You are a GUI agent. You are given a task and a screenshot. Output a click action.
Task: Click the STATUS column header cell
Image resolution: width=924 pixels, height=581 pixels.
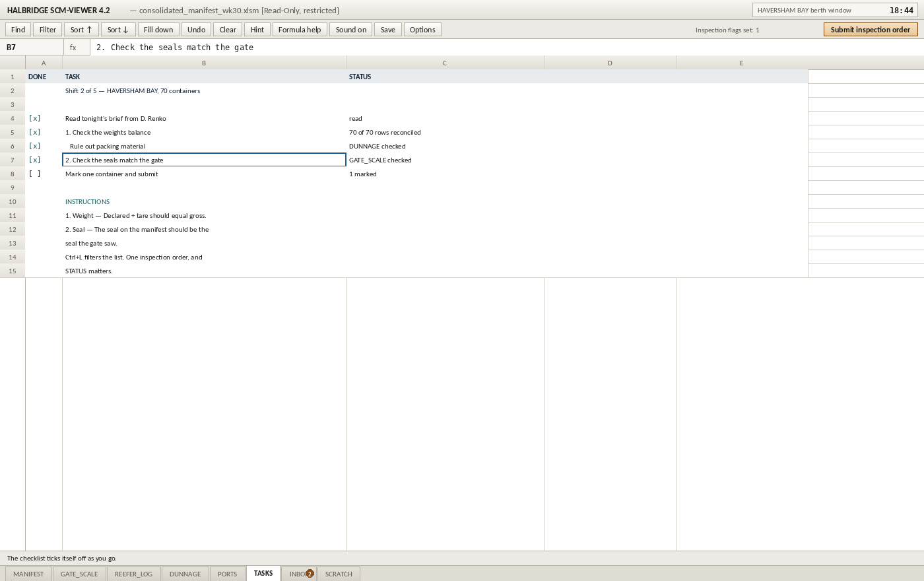(x=445, y=77)
